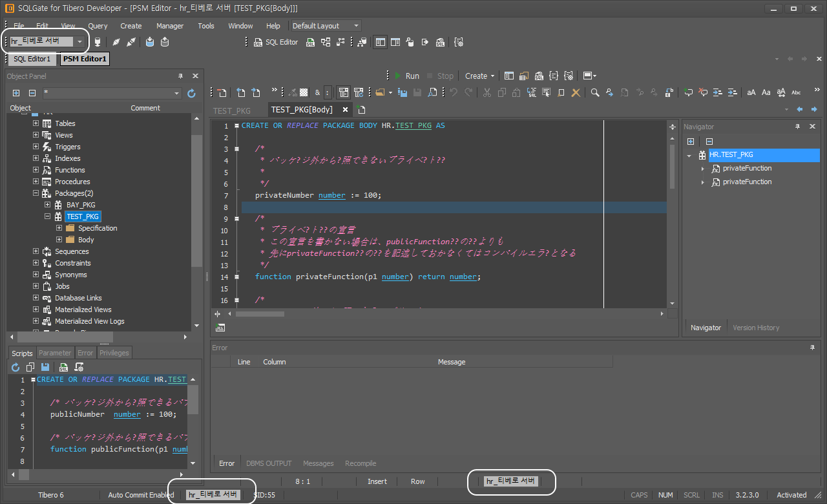Run the PSM code
Screen dimensions: 827x504
point(406,76)
